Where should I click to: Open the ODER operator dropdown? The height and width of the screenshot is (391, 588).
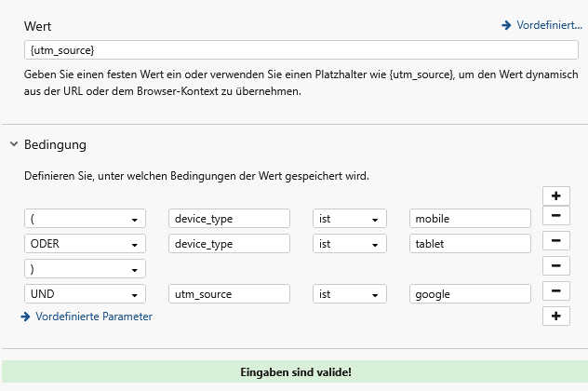85,243
